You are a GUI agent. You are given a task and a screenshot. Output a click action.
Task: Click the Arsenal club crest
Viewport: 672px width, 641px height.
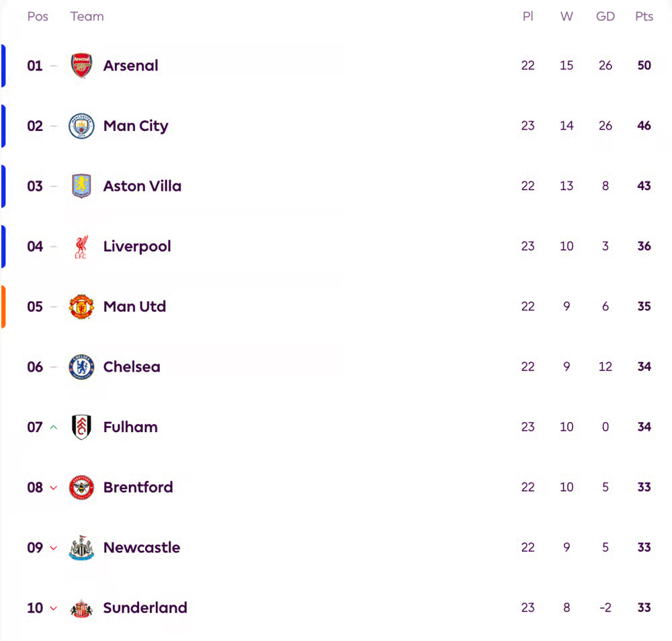tap(81, 65)
